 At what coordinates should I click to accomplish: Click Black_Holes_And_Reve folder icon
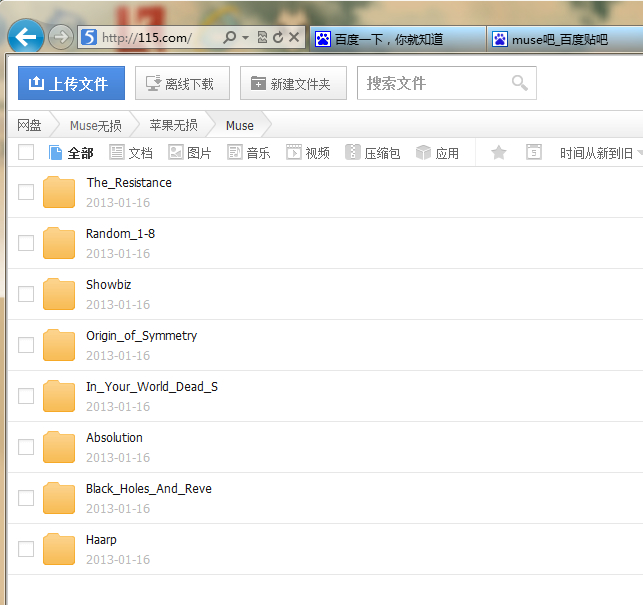[59, 498]
